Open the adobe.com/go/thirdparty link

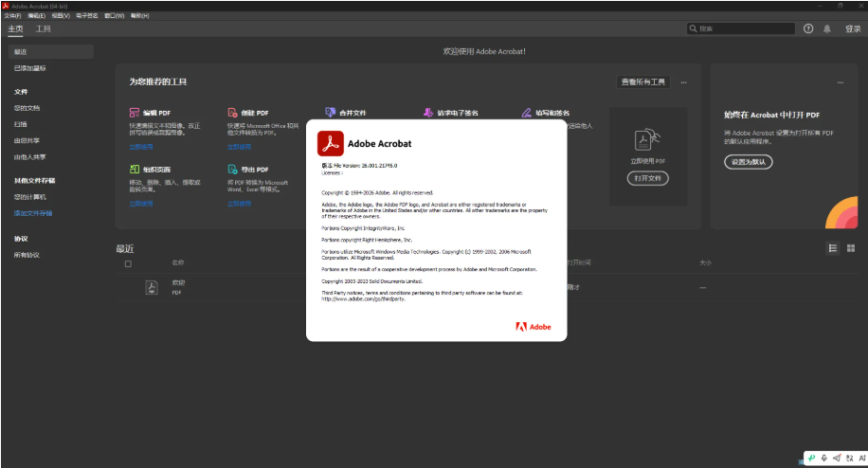pyautogui.click(x=363, y=299)
